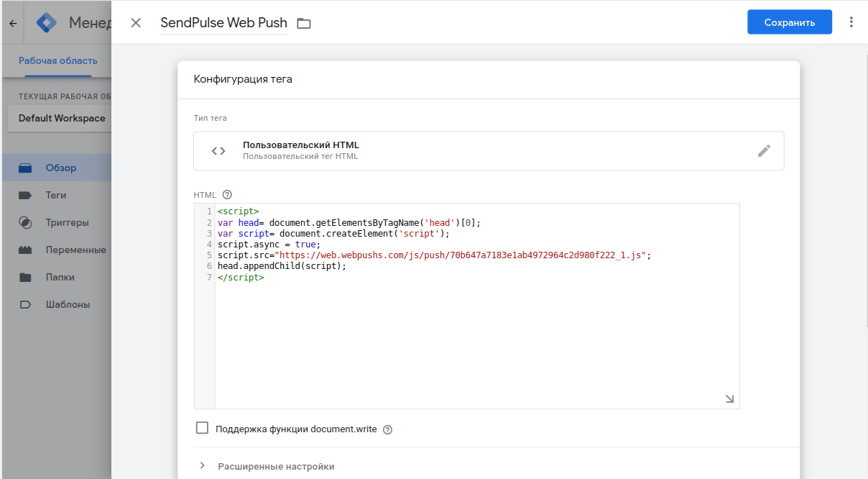868x479 pixels.
Task: Open Переменные in the left navigation
Action: point(75,250)
